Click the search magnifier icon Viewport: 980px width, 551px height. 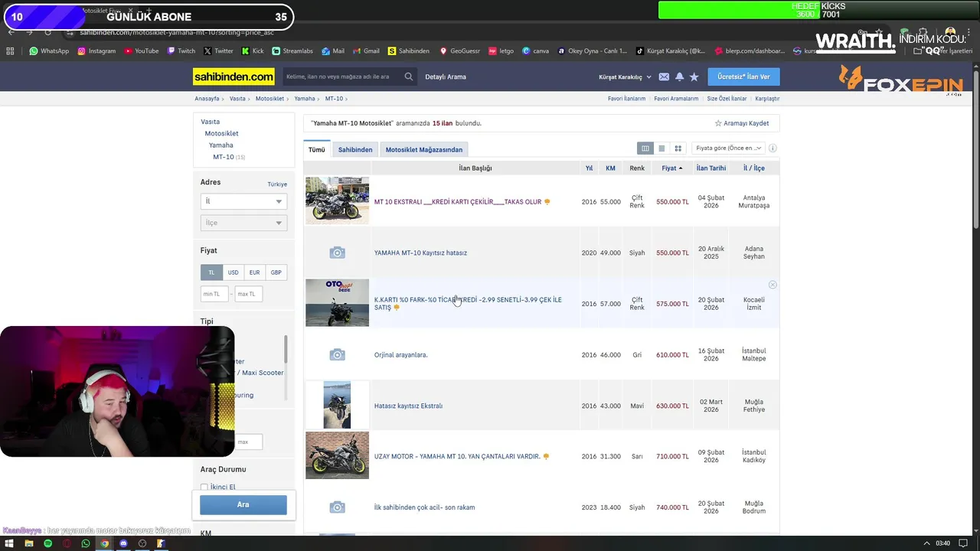(x=409, y=77)
